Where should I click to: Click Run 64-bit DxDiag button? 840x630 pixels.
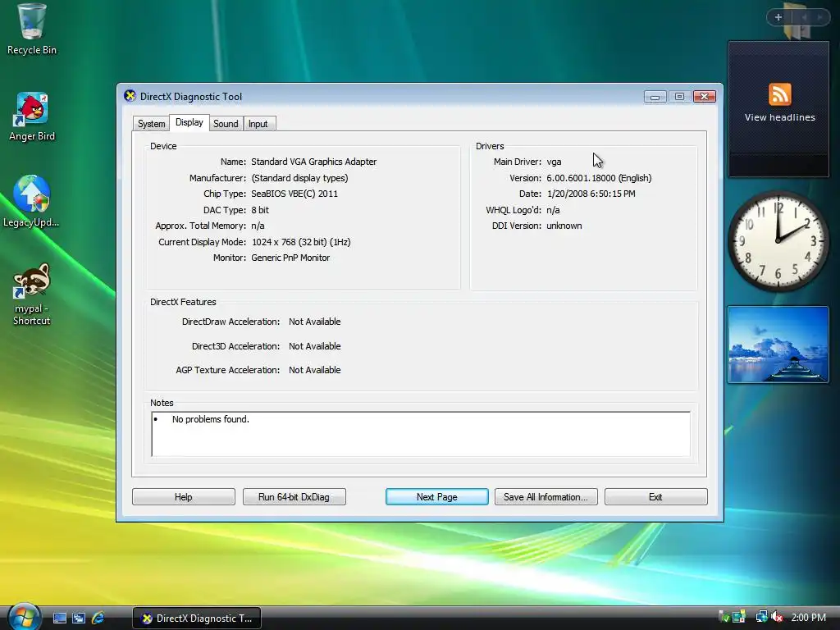[294, 496]
